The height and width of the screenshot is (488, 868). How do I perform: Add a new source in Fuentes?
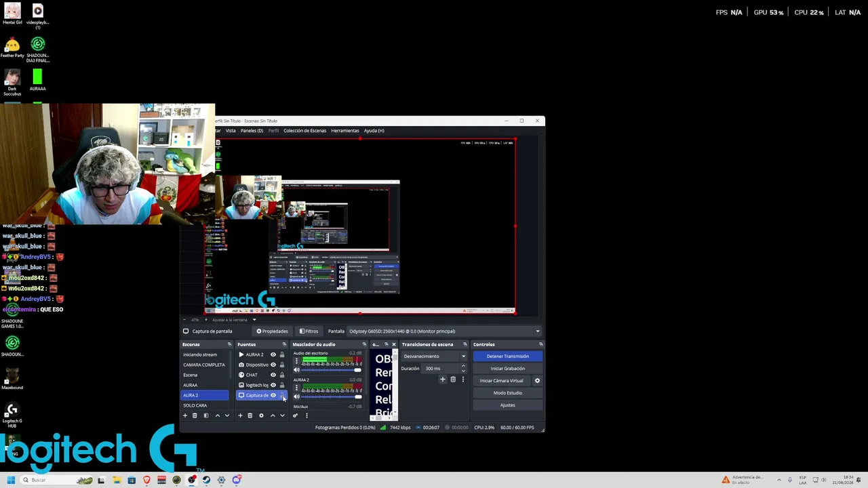pos(240,415)
